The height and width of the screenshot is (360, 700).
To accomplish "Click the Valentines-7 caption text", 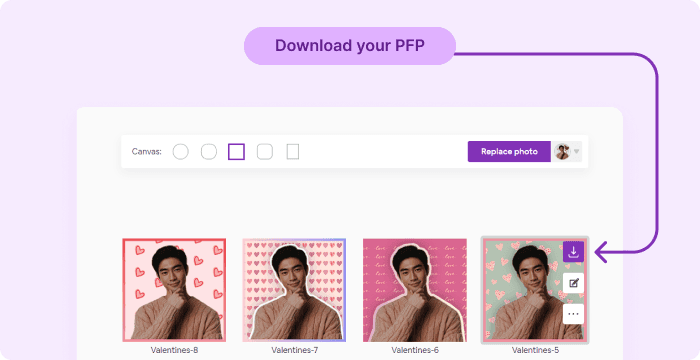I will point(294,350).
